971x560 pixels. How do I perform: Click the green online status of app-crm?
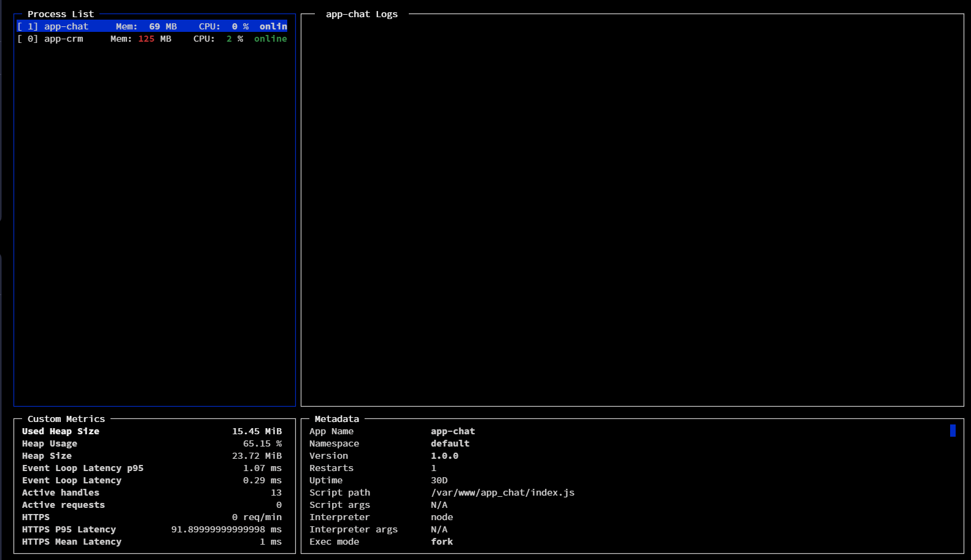point(270,39)
